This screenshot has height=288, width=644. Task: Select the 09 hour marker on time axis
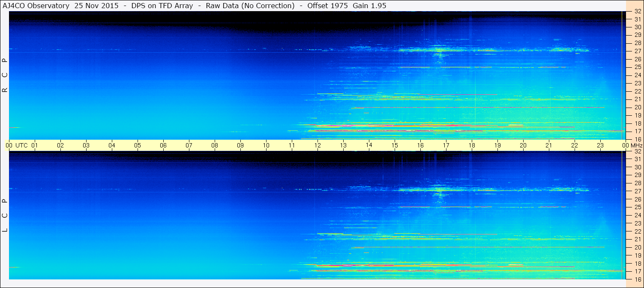coord(240,145)
